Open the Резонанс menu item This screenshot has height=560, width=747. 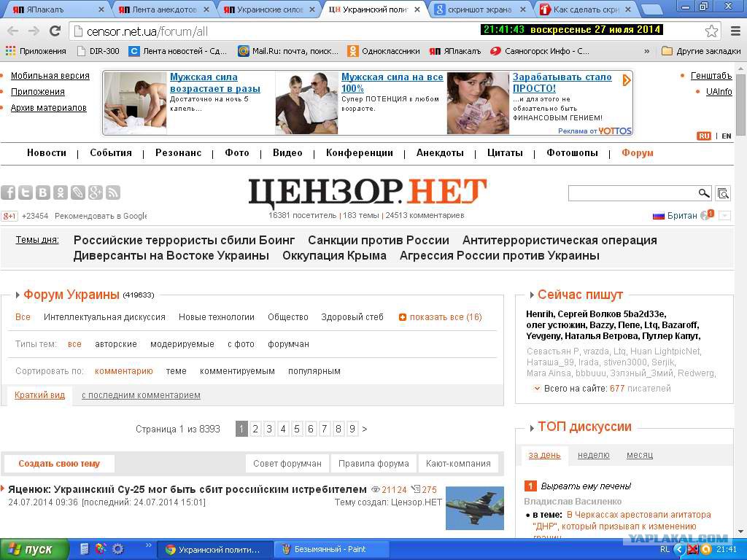point(178,153)
